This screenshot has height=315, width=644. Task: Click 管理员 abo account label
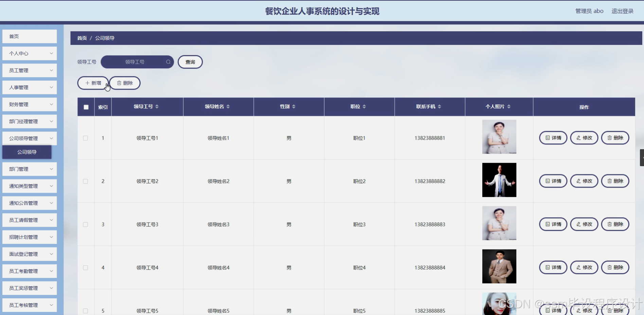pos(589,11)
